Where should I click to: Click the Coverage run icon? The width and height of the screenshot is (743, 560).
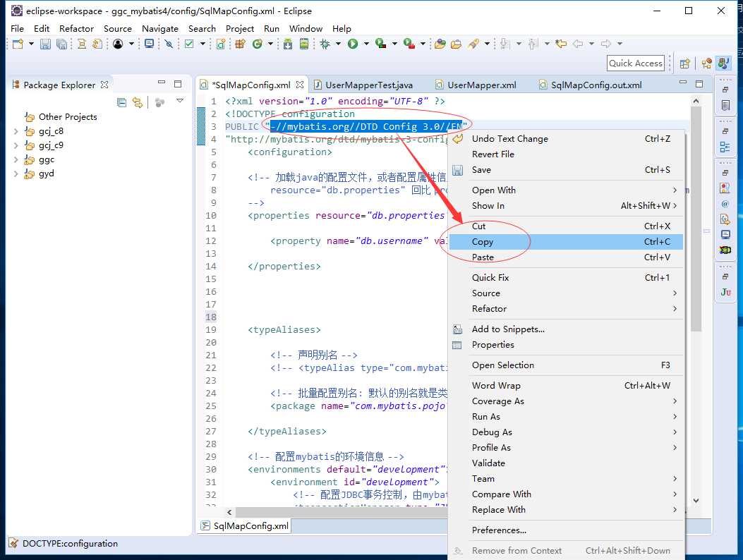pyautogui.click(x=380, y=44)
